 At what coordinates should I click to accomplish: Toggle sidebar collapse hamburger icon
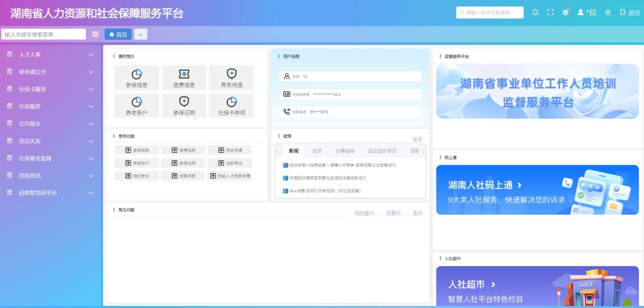click(x=95, y=34)
